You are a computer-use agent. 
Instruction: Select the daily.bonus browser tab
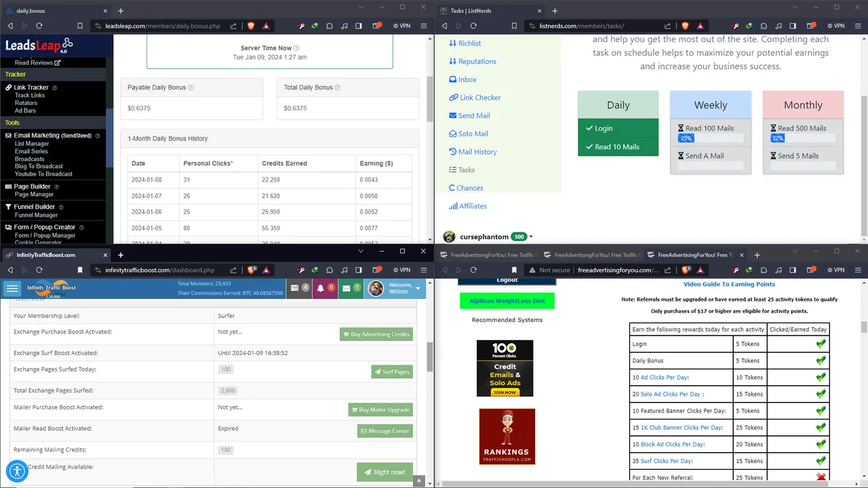(55, 11)
